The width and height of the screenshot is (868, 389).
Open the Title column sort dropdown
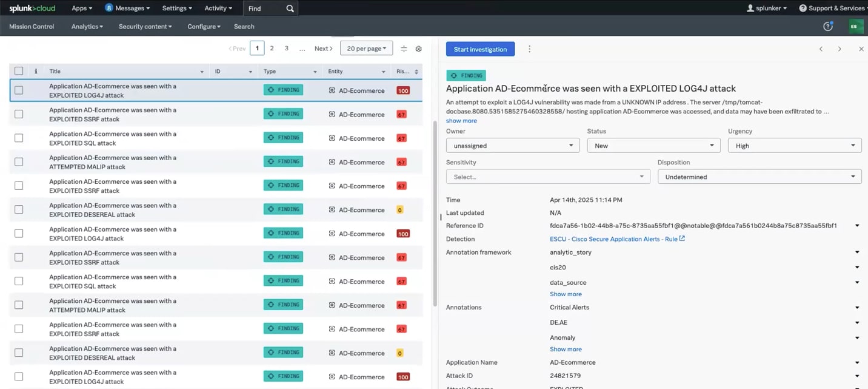202,72
